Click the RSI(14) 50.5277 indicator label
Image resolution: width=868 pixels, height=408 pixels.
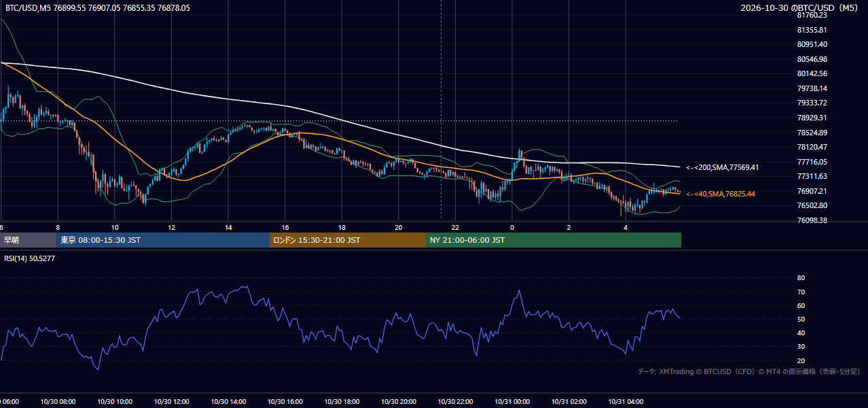coord(30,258)
